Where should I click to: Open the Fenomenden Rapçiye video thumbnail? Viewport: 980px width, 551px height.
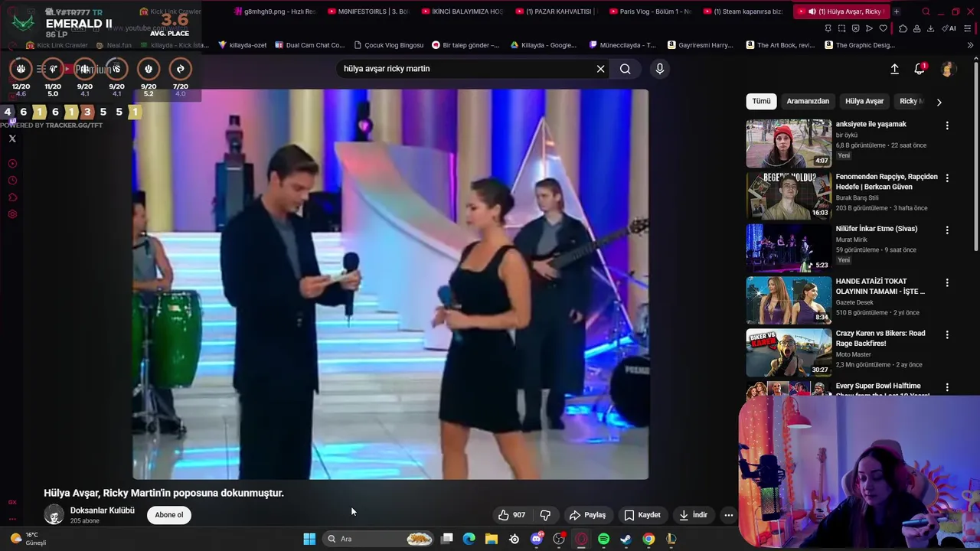789,195
